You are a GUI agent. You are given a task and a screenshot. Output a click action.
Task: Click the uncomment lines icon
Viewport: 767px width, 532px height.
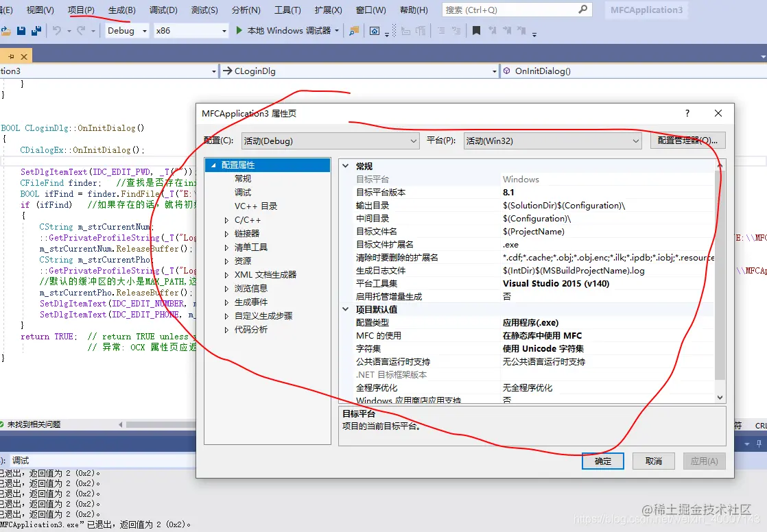point(456,30)
